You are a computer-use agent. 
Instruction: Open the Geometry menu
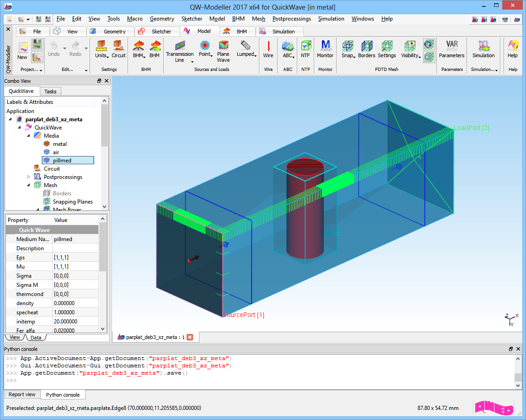pyautogui.click(x=162, y=19)
